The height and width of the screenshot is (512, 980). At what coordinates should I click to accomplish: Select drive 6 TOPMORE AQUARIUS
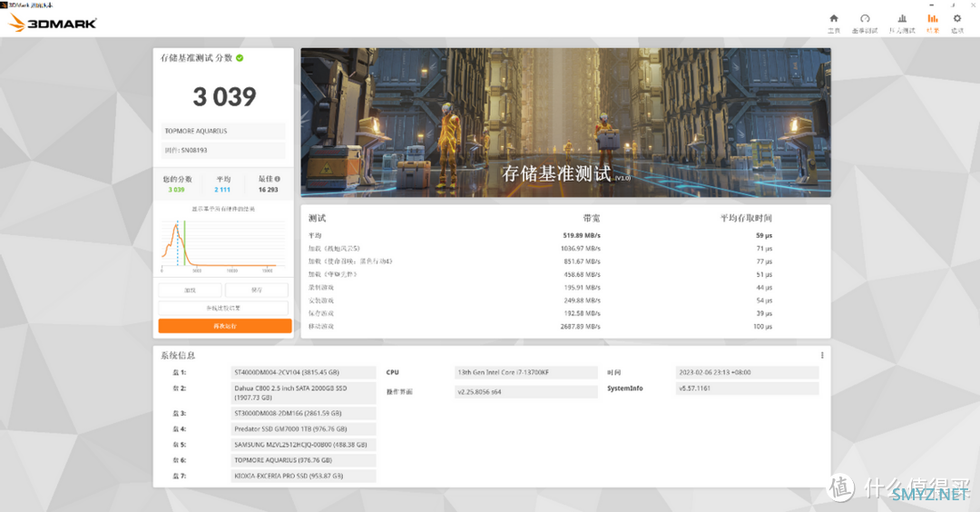[x=303, y=460]
